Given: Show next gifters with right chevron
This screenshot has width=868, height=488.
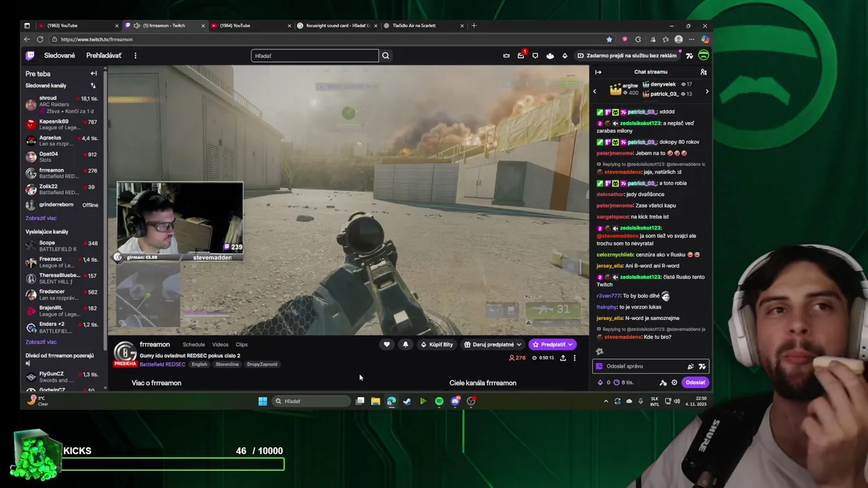Looking at the screenshot, I should point(707,91).
